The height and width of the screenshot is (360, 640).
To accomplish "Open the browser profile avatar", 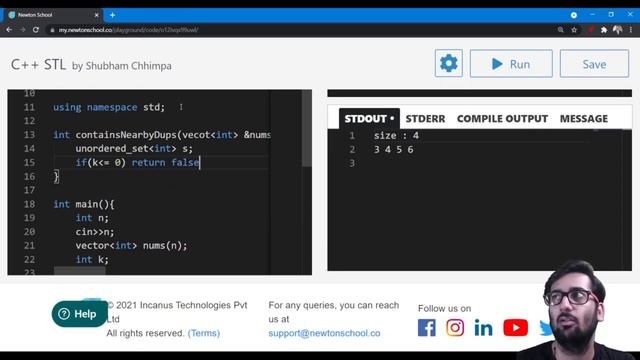I will 618,30.
